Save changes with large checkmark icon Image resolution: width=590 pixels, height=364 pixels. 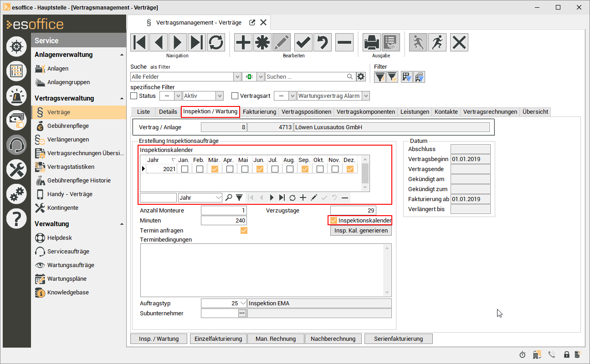pyautogui.click(x=303, y=42)
